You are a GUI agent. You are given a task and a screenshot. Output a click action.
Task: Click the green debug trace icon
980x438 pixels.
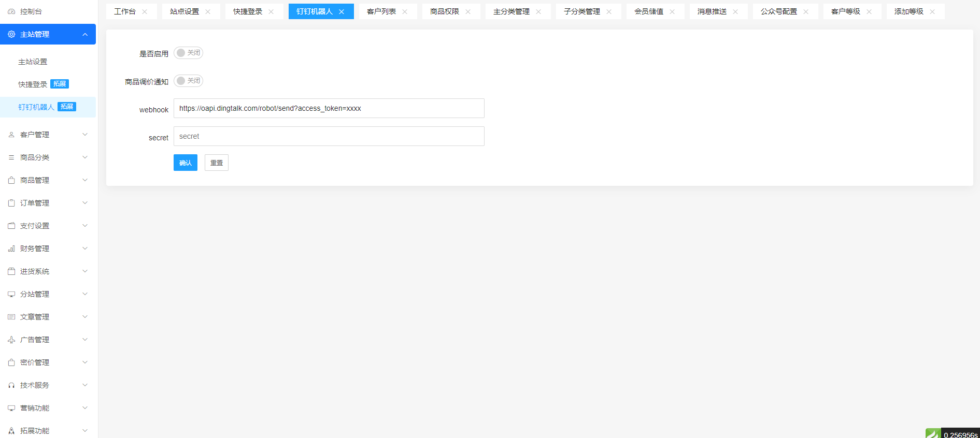[933, 434]
